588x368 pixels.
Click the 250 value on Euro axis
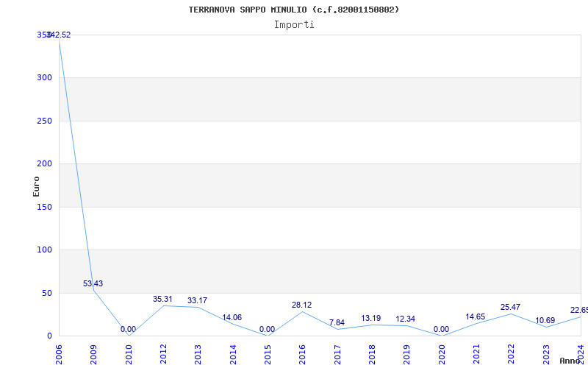tap(44, 121)
